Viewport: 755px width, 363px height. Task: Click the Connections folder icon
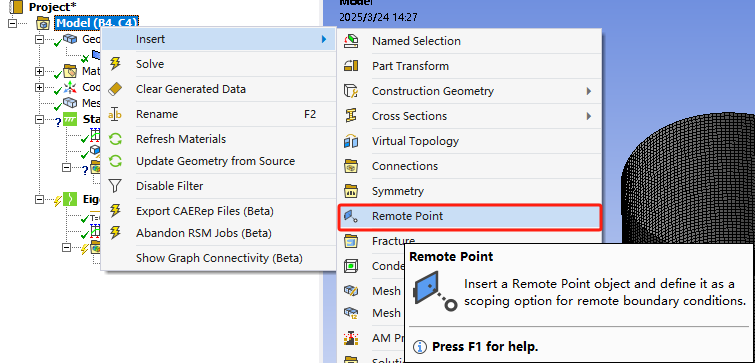tap(351, 166)
